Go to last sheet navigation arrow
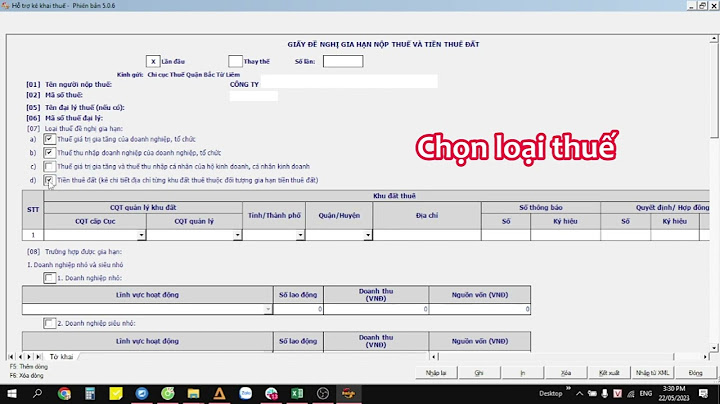720x404 pixels. pos(39,357)
